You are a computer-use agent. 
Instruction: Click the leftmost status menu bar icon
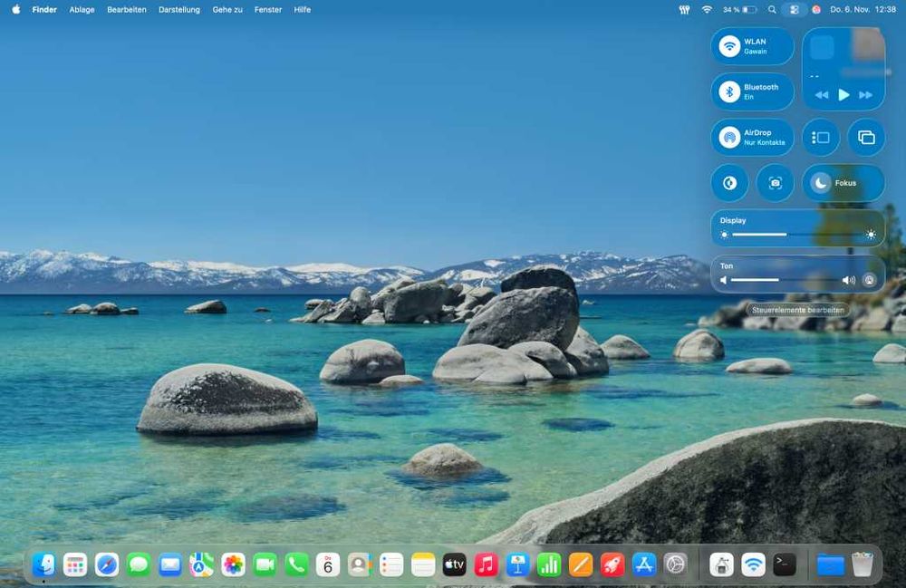(x=685, y=9)
